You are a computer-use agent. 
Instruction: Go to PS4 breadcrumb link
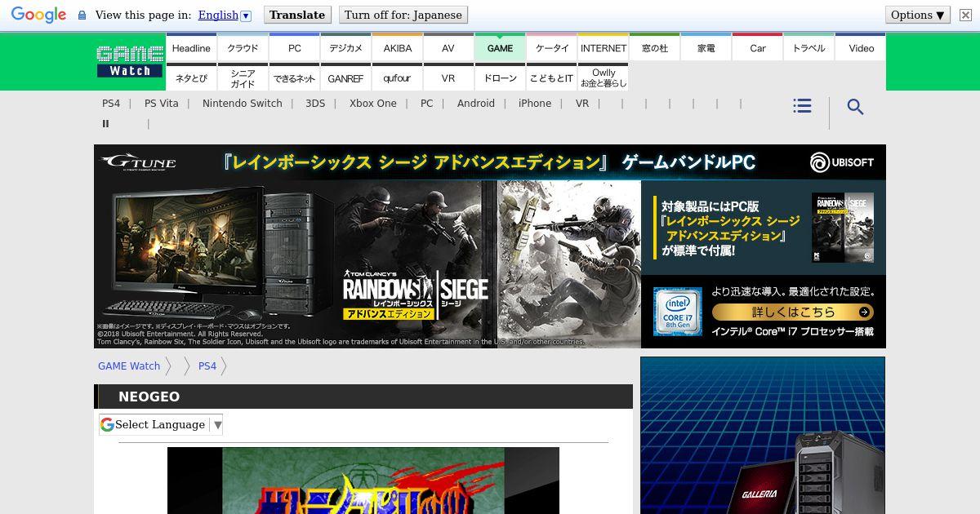coord(207,366)
